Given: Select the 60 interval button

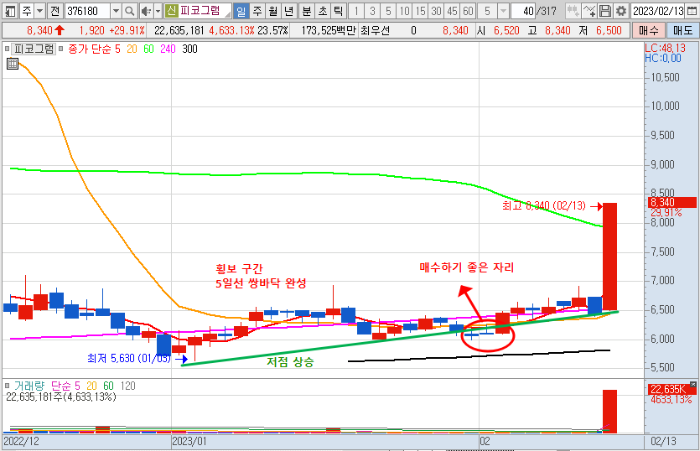Looking at the screenshot, I should (468, 11).
